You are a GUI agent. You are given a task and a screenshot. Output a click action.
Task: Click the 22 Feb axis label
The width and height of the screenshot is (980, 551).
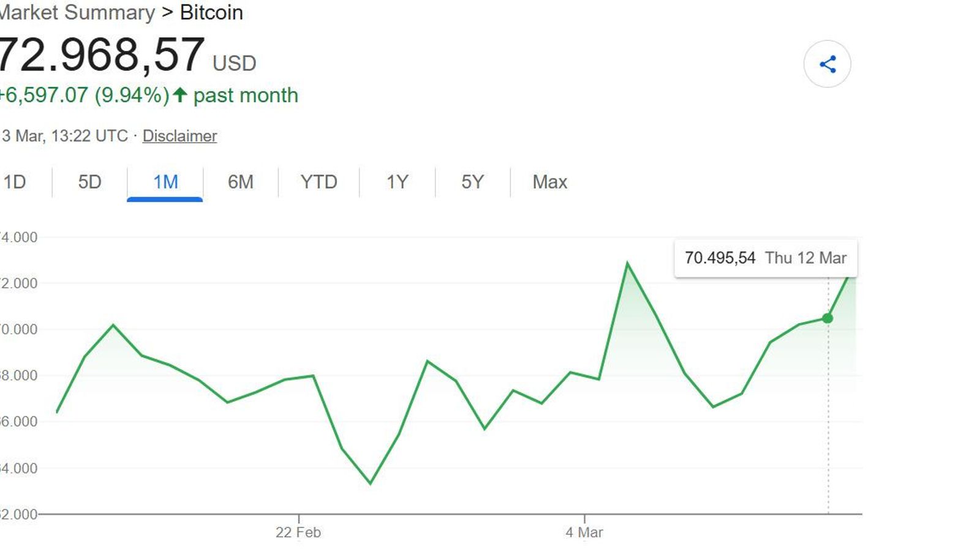pyautogui.click(x=300, y=533)
